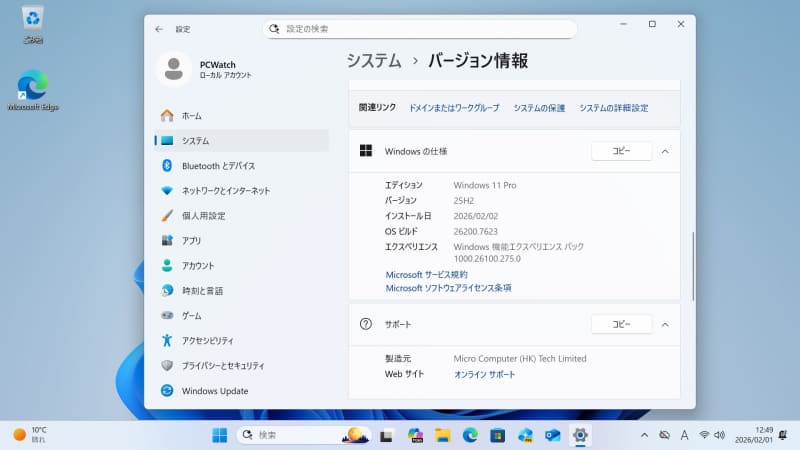Screen dimensions: 800x450
Task: Open システムの詳細設定 link
Action: (x=613, y=108)
